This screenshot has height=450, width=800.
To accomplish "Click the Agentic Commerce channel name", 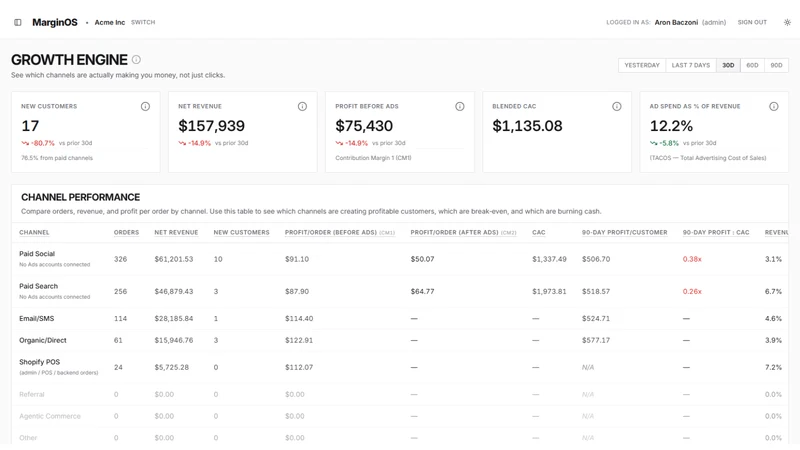I will point(50,416).
